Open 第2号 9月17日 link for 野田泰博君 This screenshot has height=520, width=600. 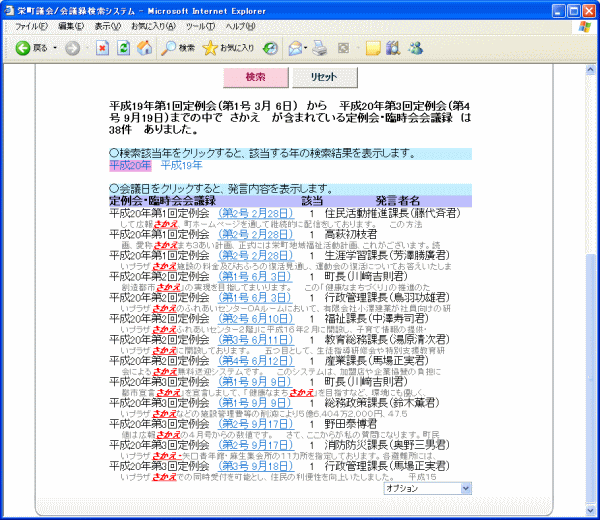[256, 424]
